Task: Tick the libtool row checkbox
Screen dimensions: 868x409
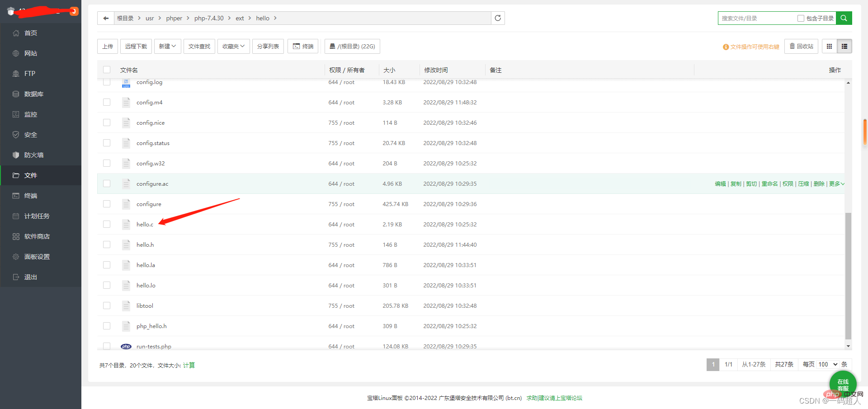Action: [x=107, y=306]
